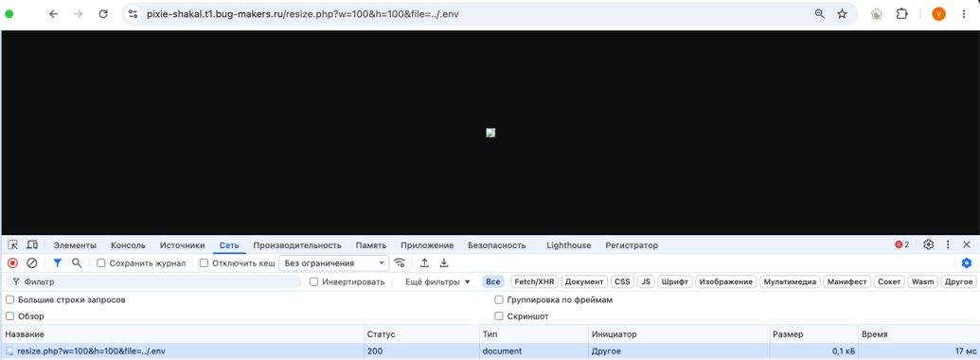Screen dimensions: 980x360
Task: Check the Скриншот checkbox
Action: point(499,316)
